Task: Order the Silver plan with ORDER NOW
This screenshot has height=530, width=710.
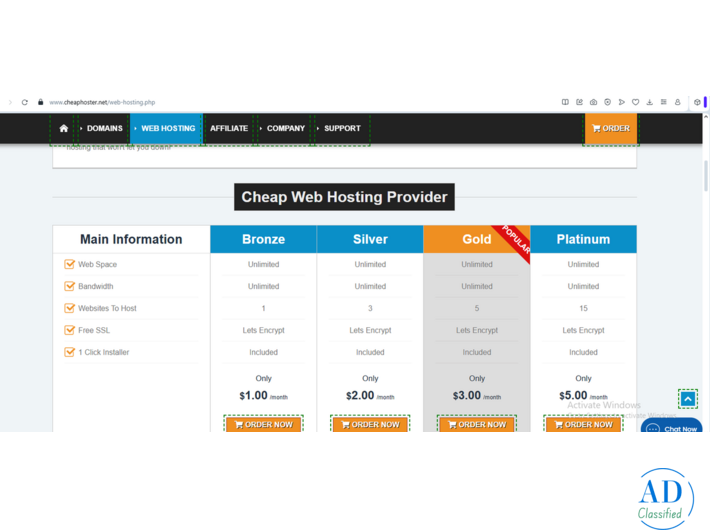Action: point(370,424)
